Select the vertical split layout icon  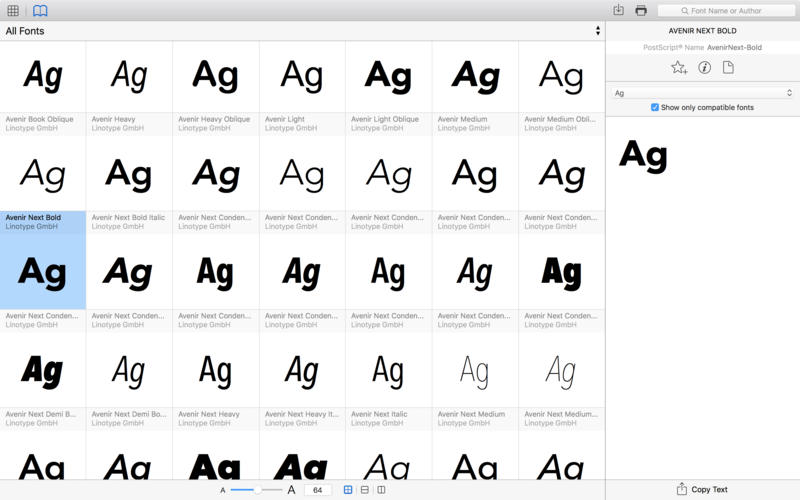[x=381, y=490]
